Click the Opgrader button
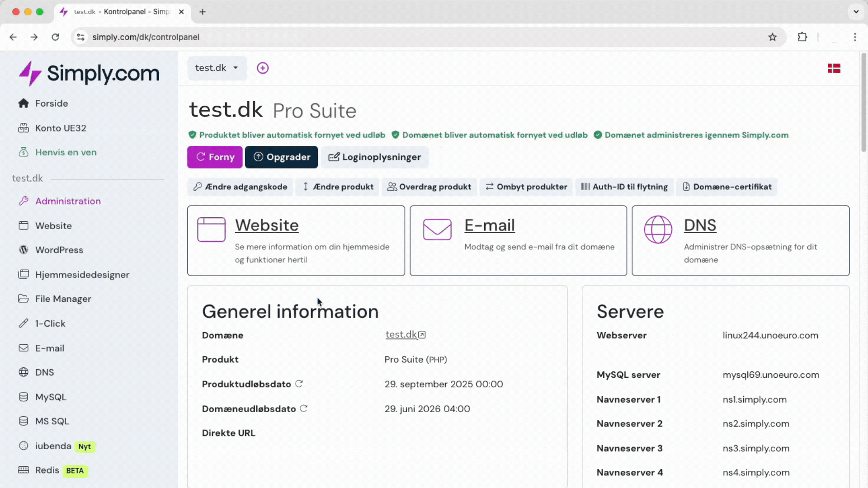The image size is (868, 488). pos(281,157)
